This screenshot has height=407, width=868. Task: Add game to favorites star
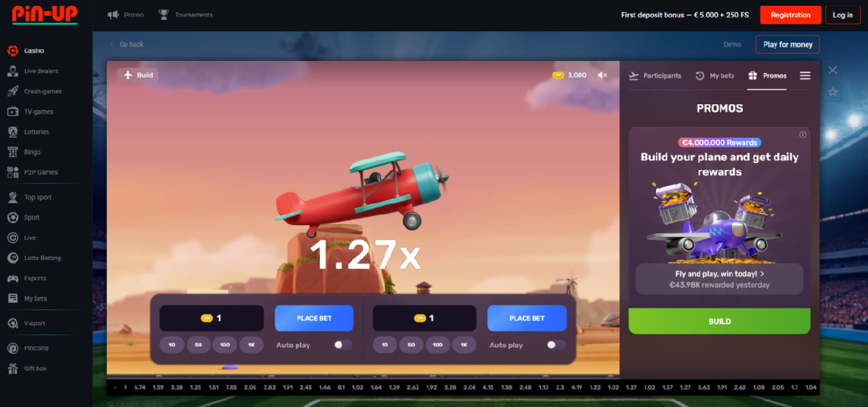[833, 92]
